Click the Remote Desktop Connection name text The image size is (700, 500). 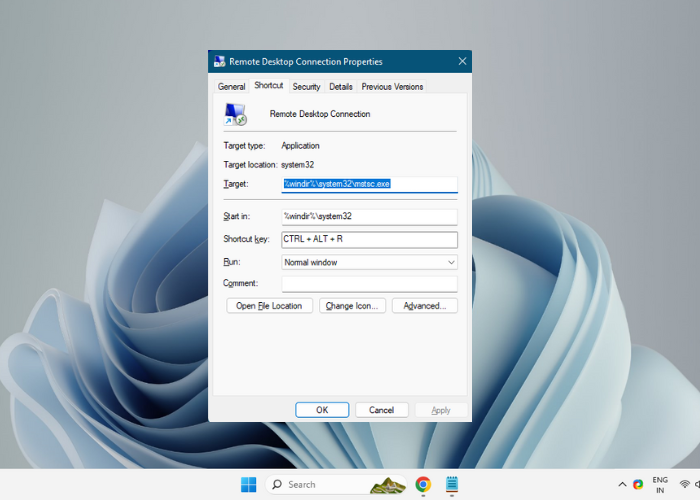click(x=320, y=114)
